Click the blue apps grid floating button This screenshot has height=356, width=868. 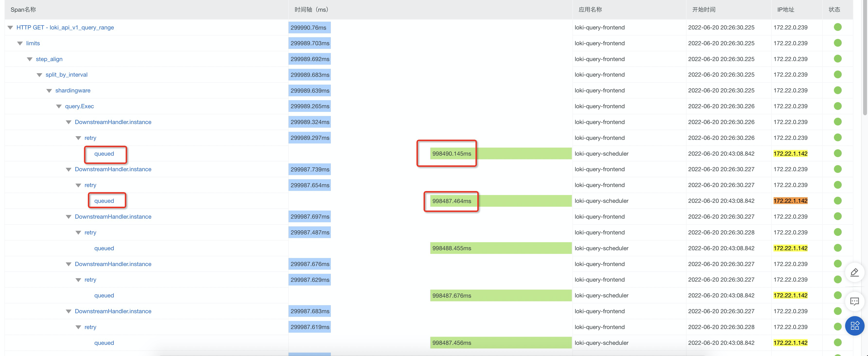point(855,326)
